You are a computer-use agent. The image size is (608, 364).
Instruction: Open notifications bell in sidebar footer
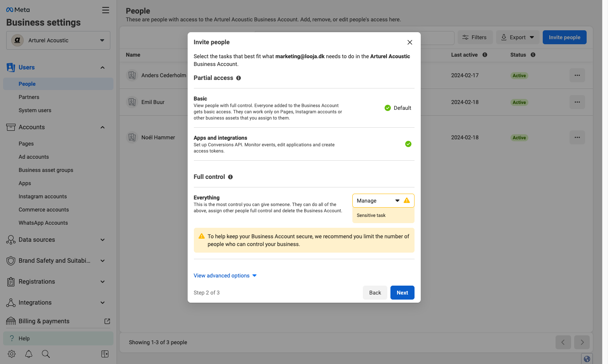[29, 354]
